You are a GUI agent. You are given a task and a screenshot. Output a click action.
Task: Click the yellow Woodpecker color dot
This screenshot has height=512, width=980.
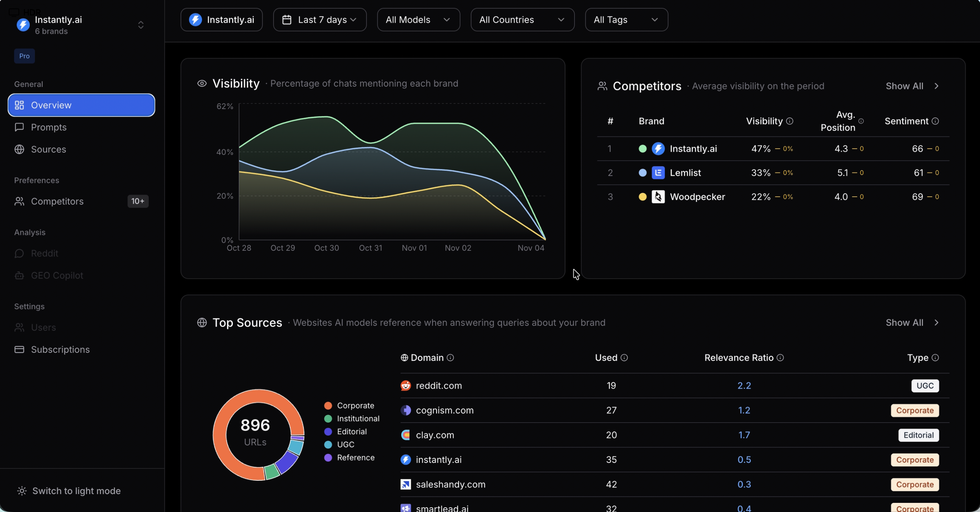(x=642, y=197)
